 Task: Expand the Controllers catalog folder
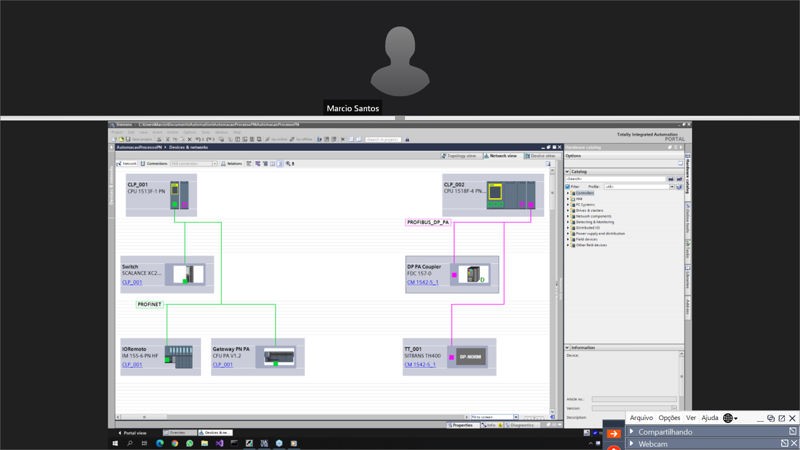point(568,193)
